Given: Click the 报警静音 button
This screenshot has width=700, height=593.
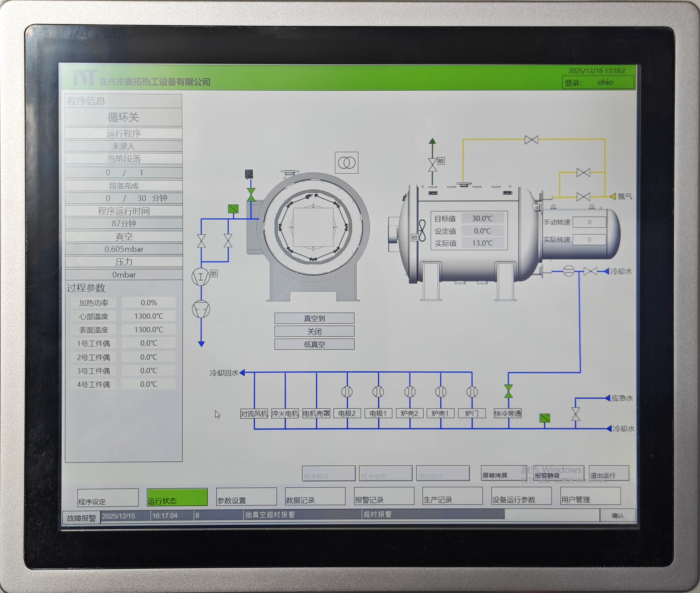Looking at the screenshot, I should click(x=559, y=473).
